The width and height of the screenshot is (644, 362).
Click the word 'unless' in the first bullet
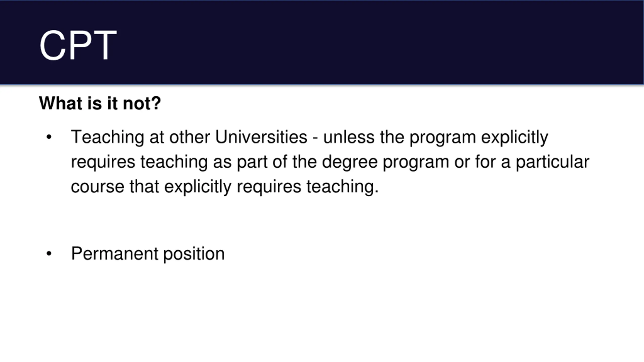click(349, 137)
